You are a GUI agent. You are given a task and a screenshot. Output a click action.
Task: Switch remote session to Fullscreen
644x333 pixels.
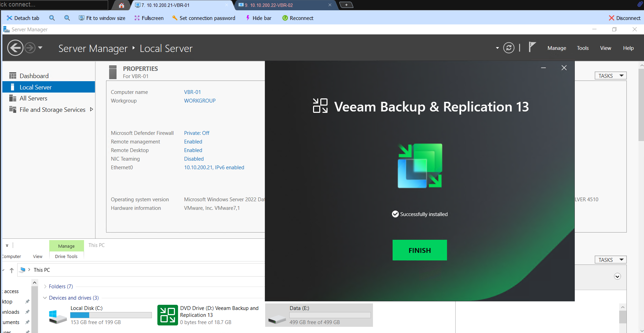[149, 18]
